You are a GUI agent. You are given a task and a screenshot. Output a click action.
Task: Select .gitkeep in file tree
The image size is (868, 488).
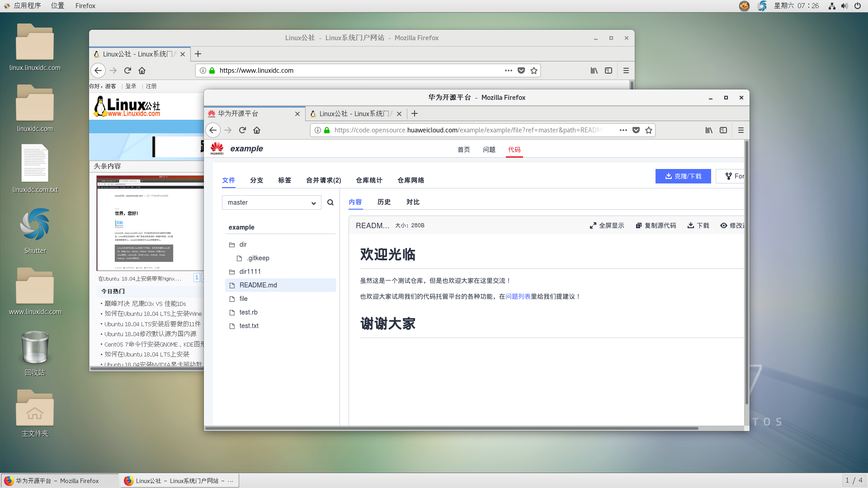pyautogui.click(x=258, y=258)
